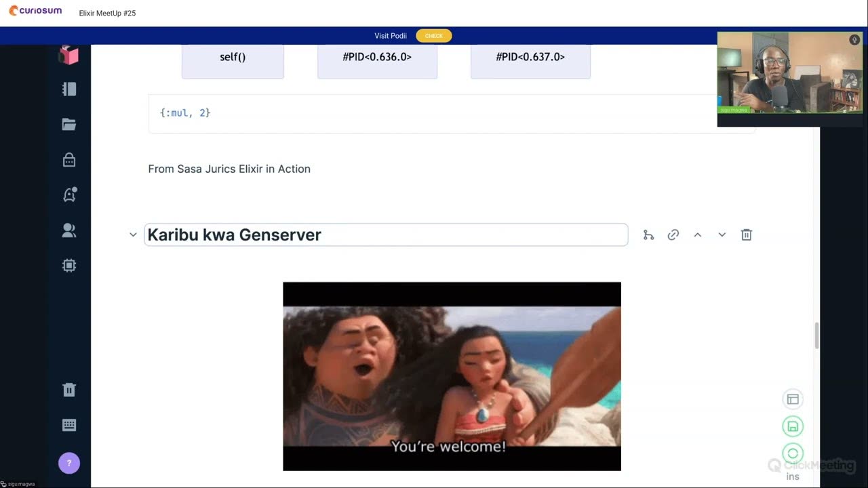Click the lightbulb icon on the webcam
The height and width of the screenshot is (488, 868).
click(854, 40)
